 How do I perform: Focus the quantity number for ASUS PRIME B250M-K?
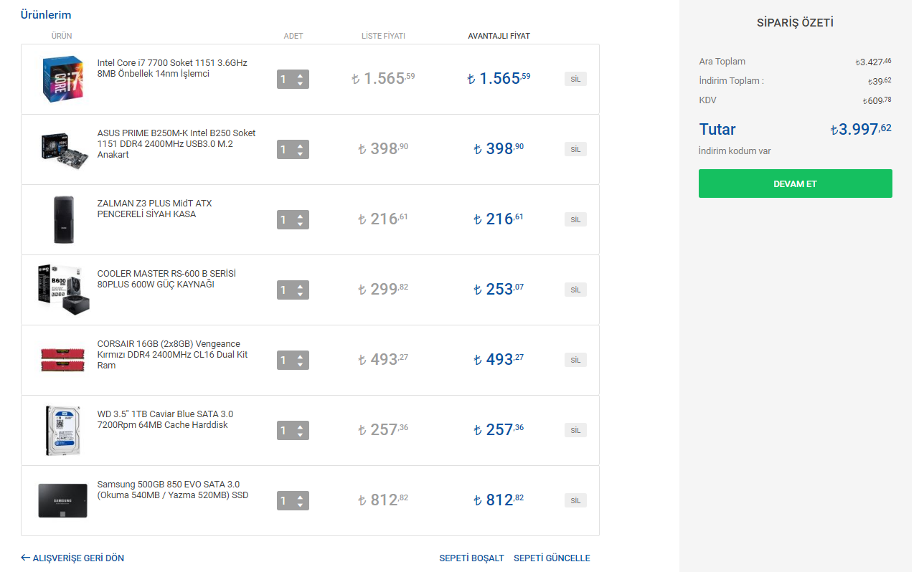pyautogui.click(x=285, y=149)
